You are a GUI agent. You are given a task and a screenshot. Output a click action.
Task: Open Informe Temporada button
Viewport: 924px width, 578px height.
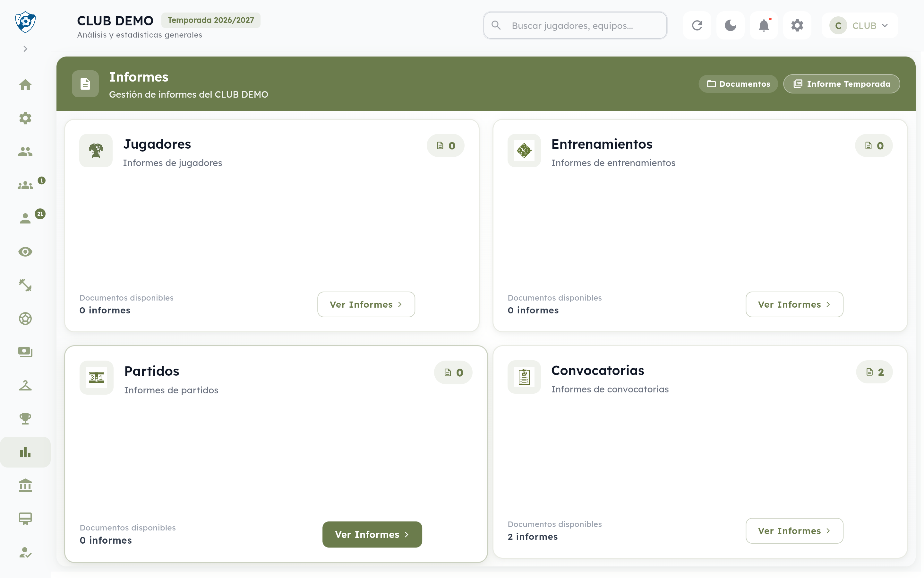click(842, 84)
